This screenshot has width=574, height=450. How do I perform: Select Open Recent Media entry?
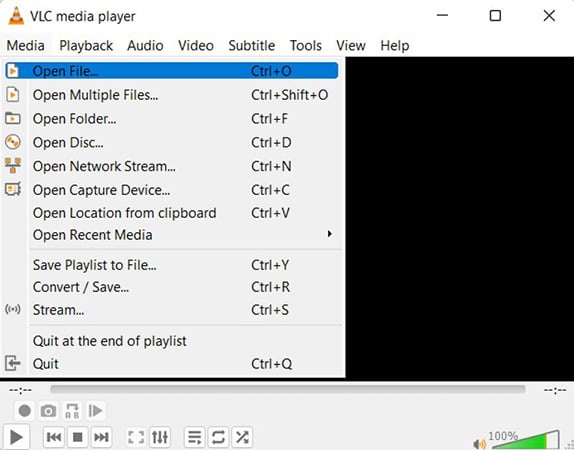click(172, 235)
